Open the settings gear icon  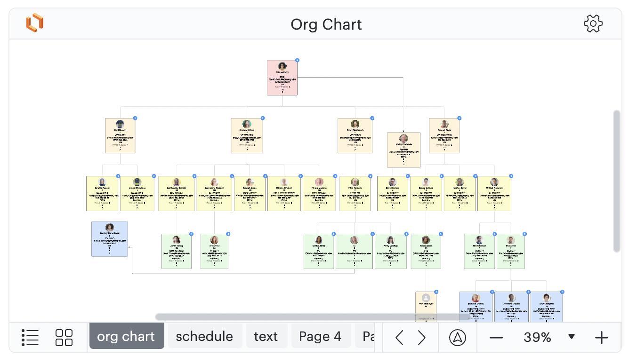point(593,23)
